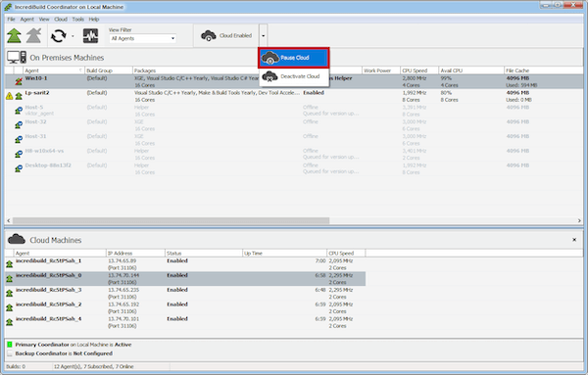Open the Tools menu
Screen dimensions: 588x375
pos(78,20)
